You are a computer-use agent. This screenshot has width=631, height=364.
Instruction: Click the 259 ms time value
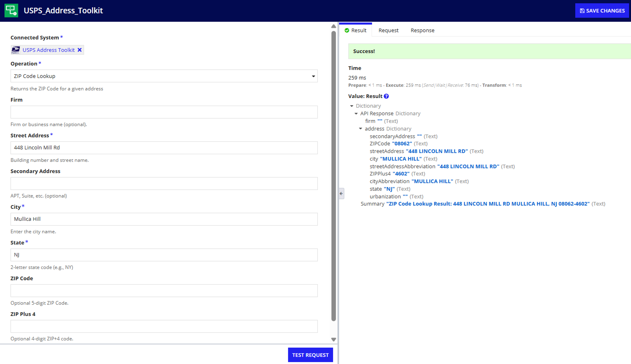357,78
